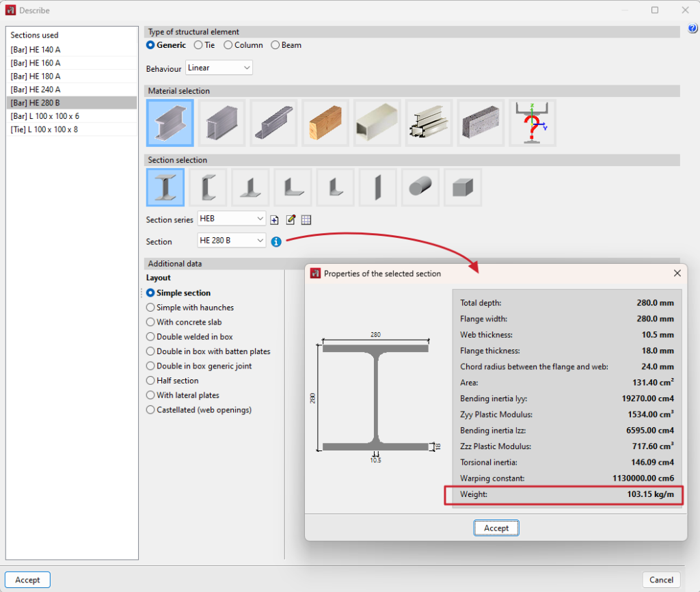Image resolution: width=700 pixels, height=592 pixels.
Task: Choose equal angle section icon
Action: [x=293, y=187]
